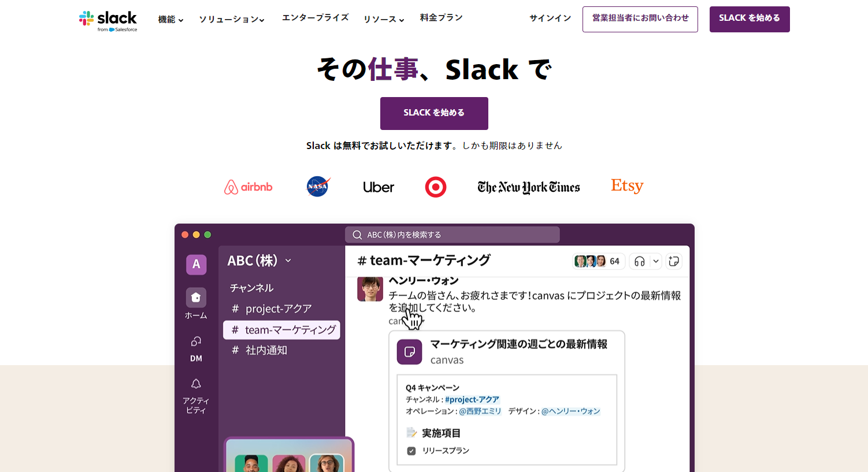
Task: Click the member avatar stack showing 64
Action: (x=598, y=261)
